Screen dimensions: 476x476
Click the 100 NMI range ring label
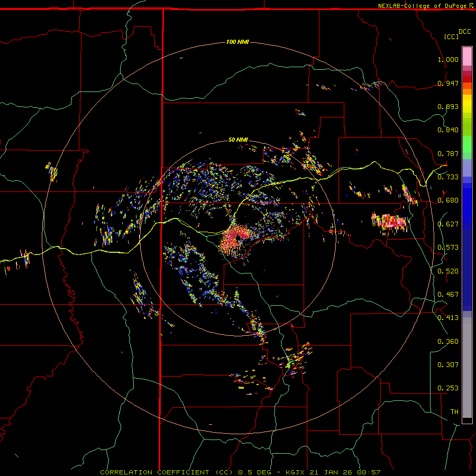click(237, 42)
